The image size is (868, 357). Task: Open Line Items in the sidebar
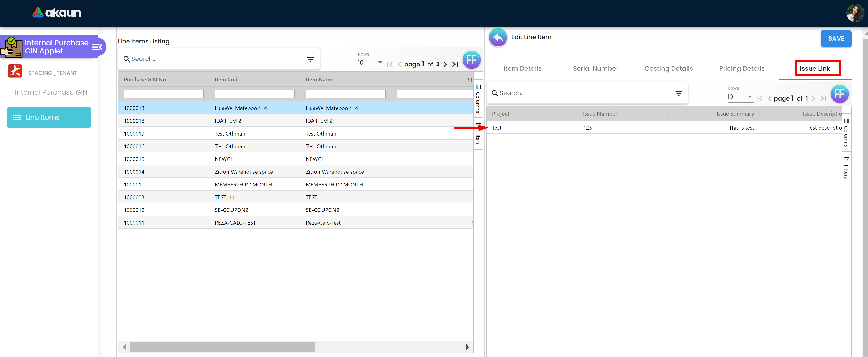(49, 117)
